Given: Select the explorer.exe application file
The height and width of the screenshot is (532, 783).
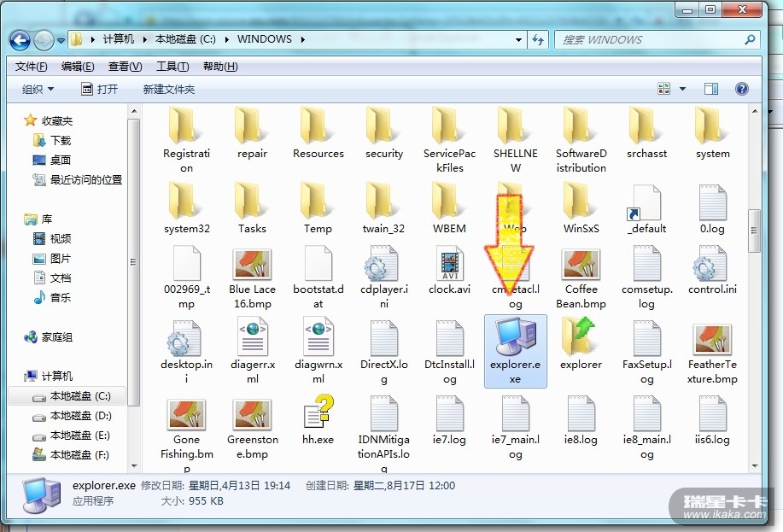Looking at the screenshot, I should tap(516, 351).
